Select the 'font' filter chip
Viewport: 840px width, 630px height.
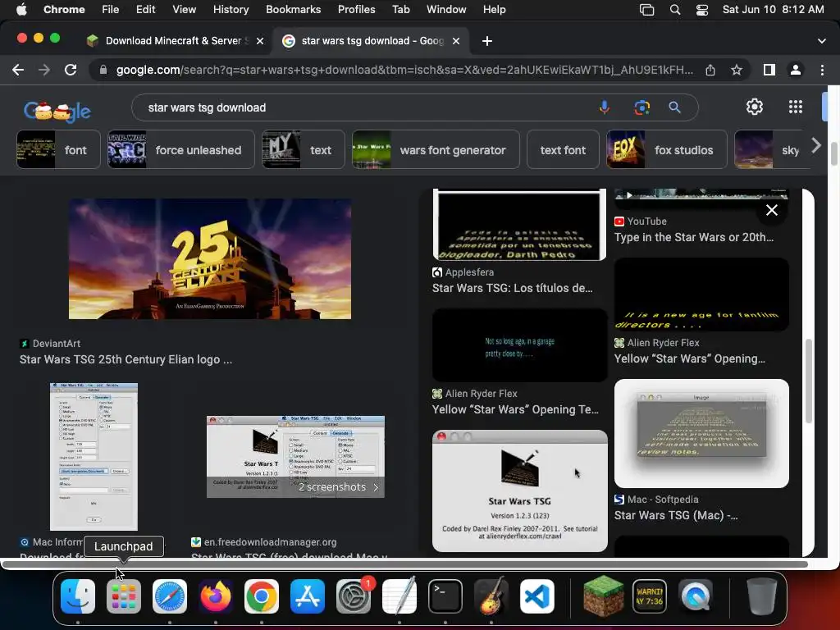click(x=58, y=150)
